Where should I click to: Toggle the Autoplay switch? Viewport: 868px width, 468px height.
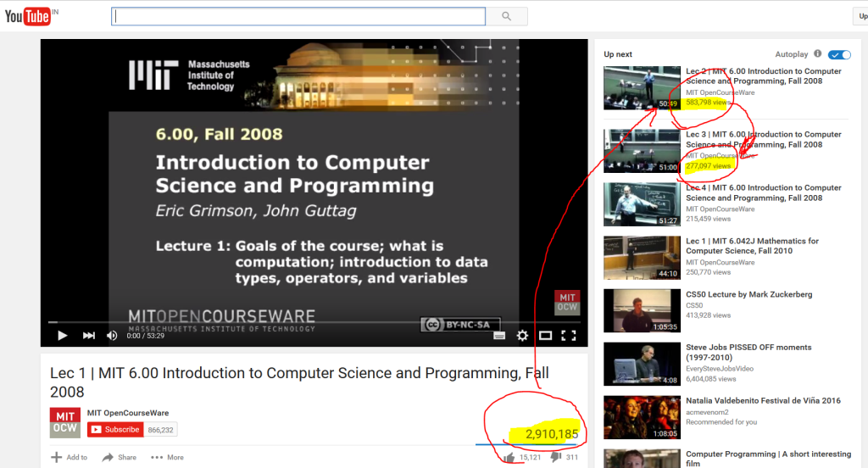(839, 54)
